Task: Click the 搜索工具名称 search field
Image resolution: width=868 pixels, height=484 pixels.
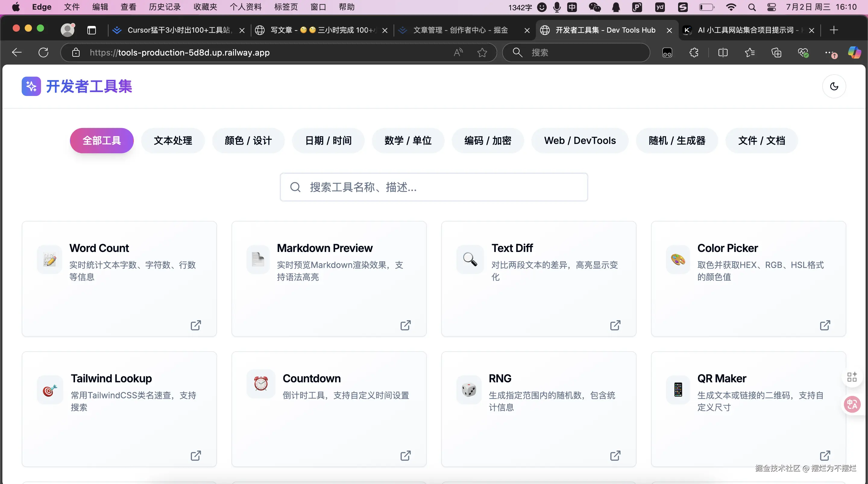Action: (x=434, y=187)
